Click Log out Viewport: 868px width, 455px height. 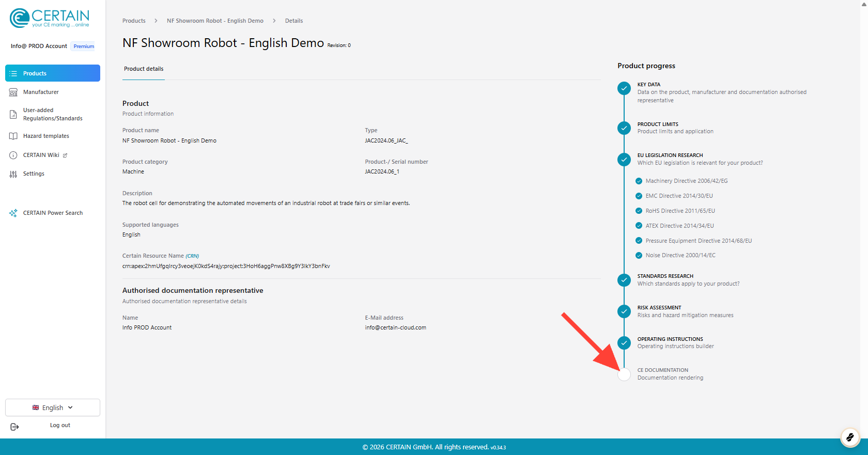(x=60, y=426)
